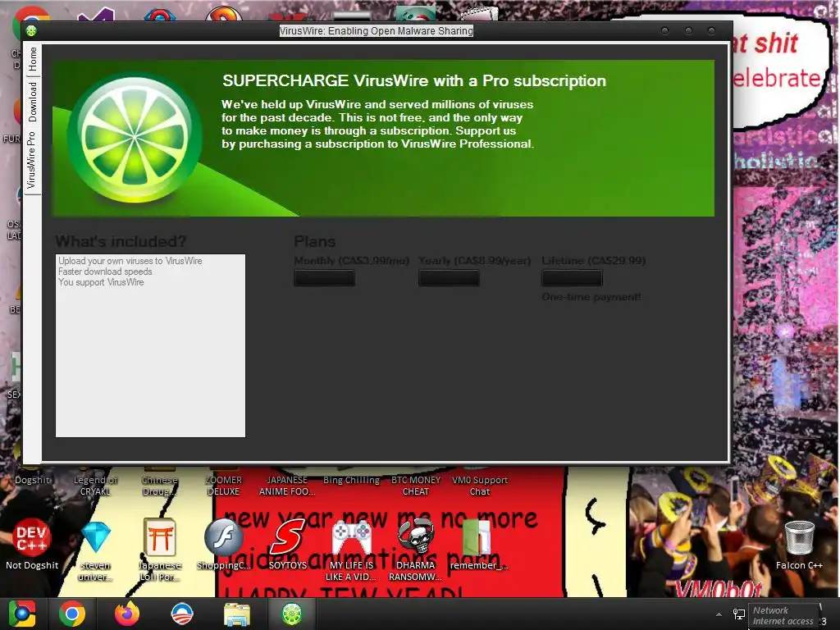
Task: Select 'Faster download speeds' list item
Action: [105, 272]
